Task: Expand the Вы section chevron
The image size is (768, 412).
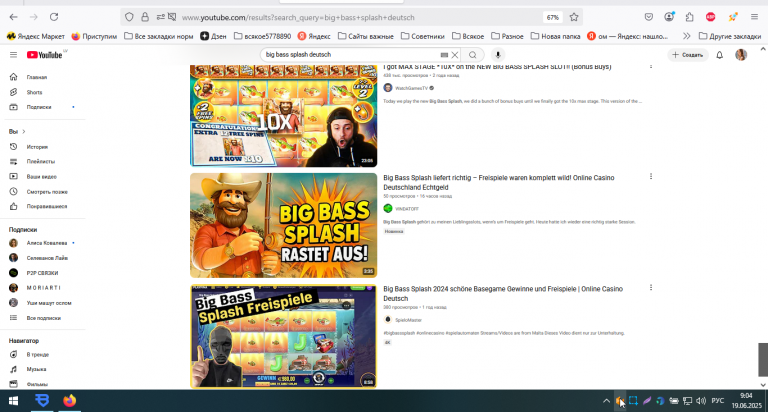Action: 24,131
